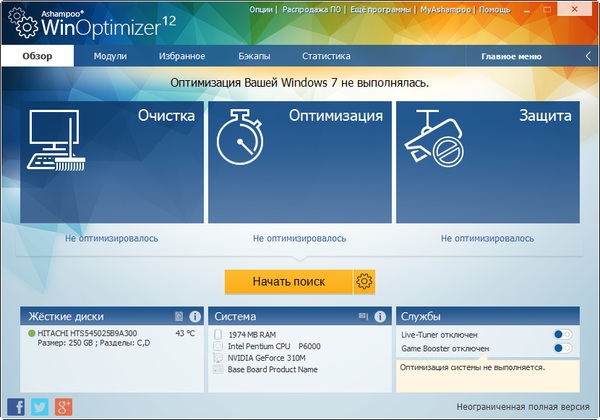This screenshot has height=420, width=600.
Task: Enable the Live-Tuner switch
Action: (563, 334)
